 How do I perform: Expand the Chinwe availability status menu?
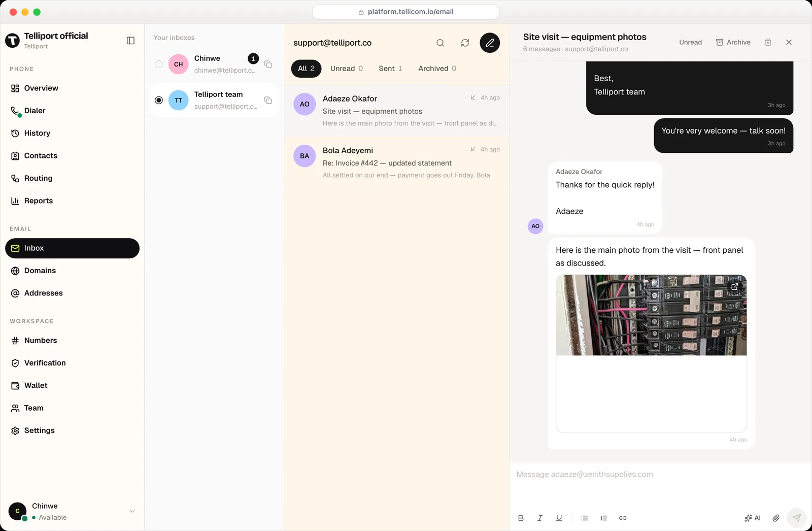[x=132, y=511]
